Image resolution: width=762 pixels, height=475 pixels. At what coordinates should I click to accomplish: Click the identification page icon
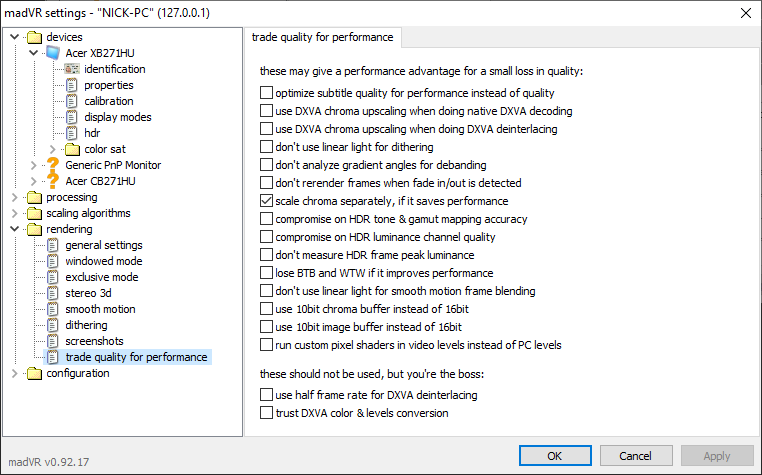click(72, 69)
